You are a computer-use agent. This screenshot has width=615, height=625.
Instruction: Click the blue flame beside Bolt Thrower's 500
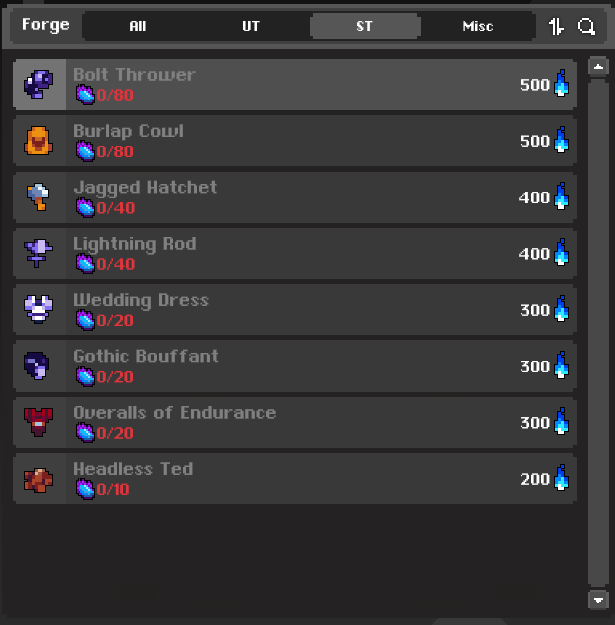click(562, 83)
